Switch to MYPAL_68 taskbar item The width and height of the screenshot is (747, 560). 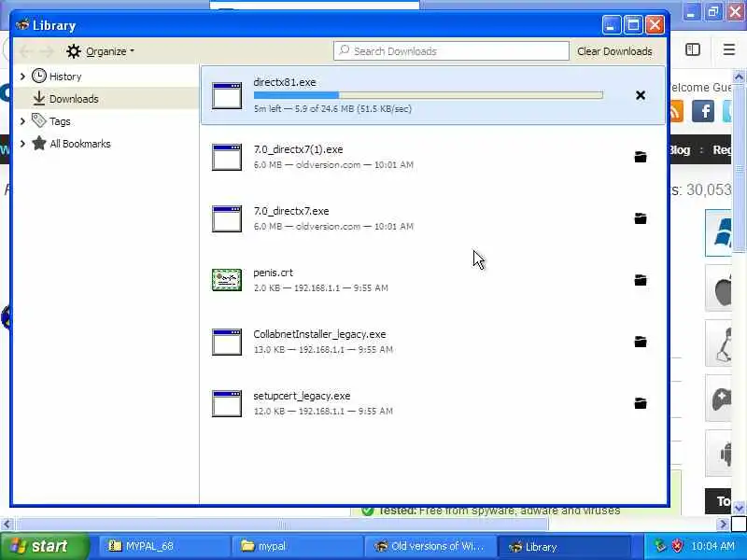tap(164, 546)
